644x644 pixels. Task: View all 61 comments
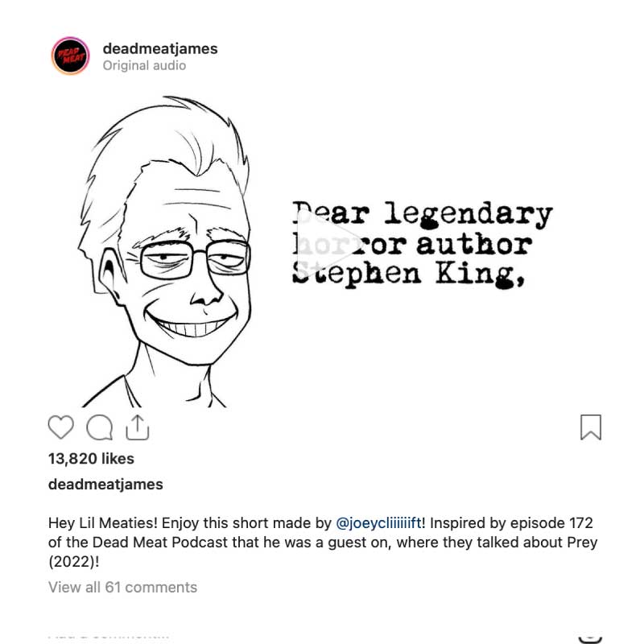coord(122,588)
